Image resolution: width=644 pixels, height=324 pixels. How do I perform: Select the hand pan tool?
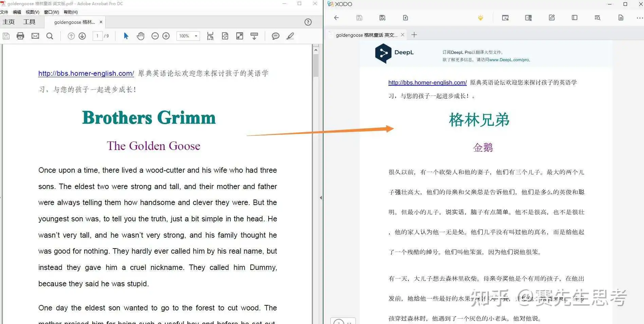tap(141, 36)
